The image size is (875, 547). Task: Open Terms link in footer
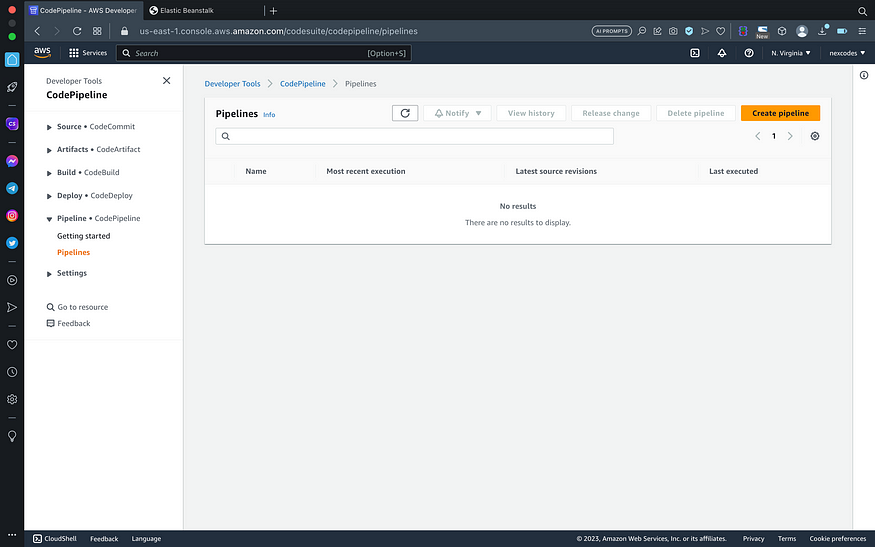point(787,539)
